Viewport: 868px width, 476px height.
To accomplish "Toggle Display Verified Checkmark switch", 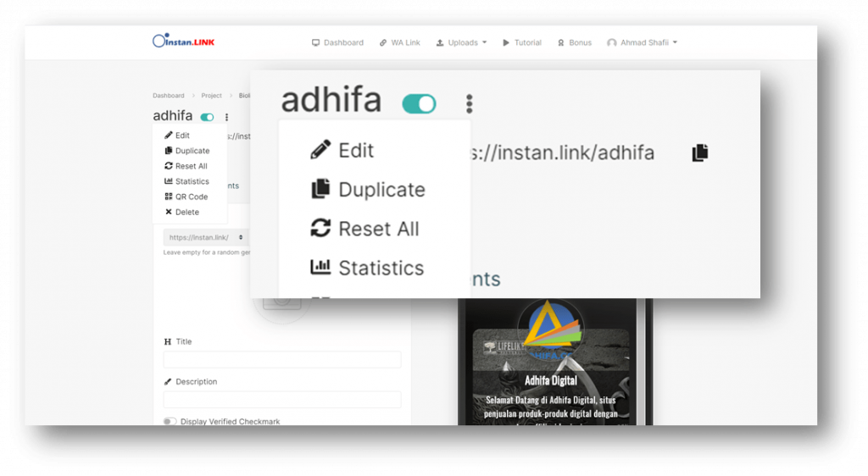I will [170, 421].
